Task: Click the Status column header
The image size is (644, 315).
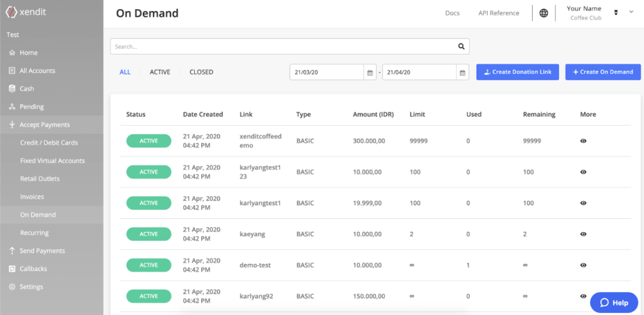Action: (x=136, y=114)
